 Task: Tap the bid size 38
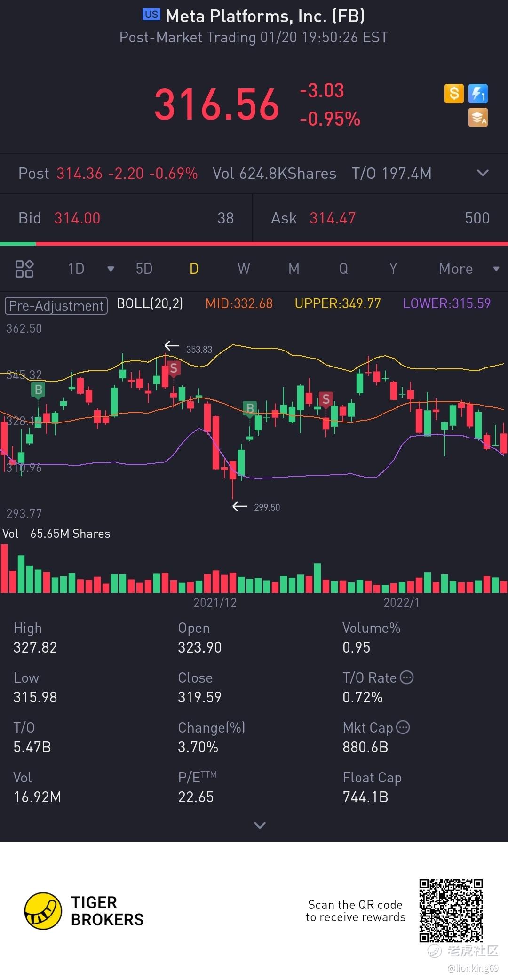point(226,218)
